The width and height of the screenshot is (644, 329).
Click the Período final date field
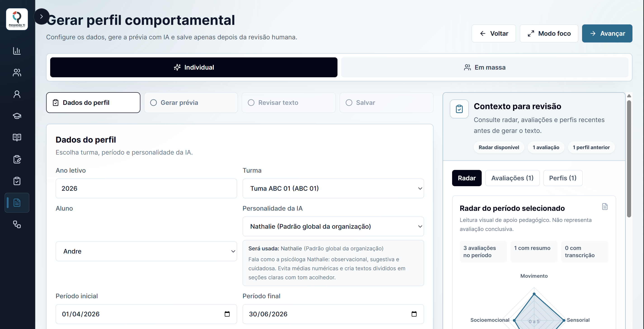click(x=333, y=314)
